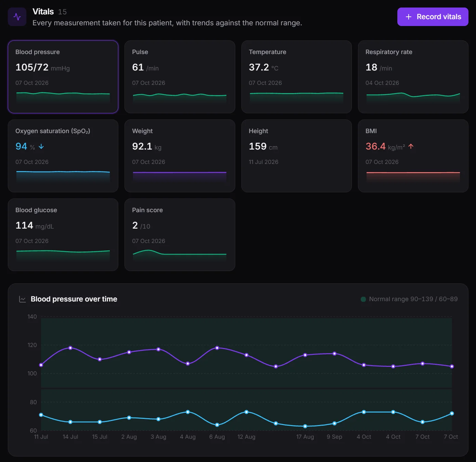The width and height of the screenshot is (476, 462).
Task: Click the "9 Sep" x-axis label
Action: coord(334,437)
